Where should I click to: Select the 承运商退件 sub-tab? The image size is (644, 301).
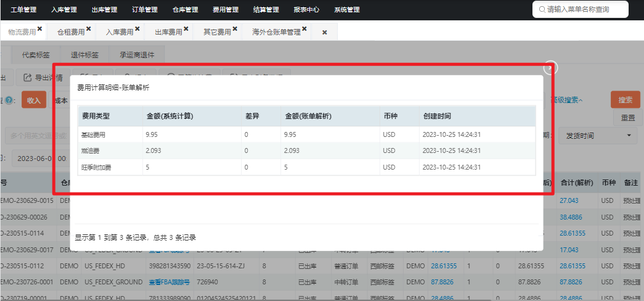(137, 54)
